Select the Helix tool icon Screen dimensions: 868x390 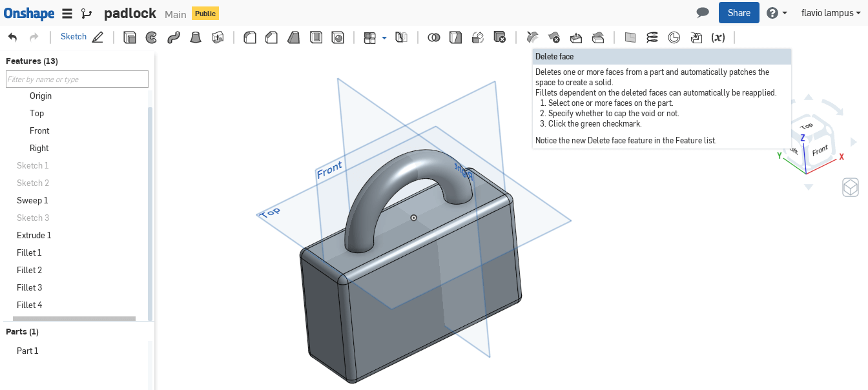pyautogui.click(x=652, y=37)
